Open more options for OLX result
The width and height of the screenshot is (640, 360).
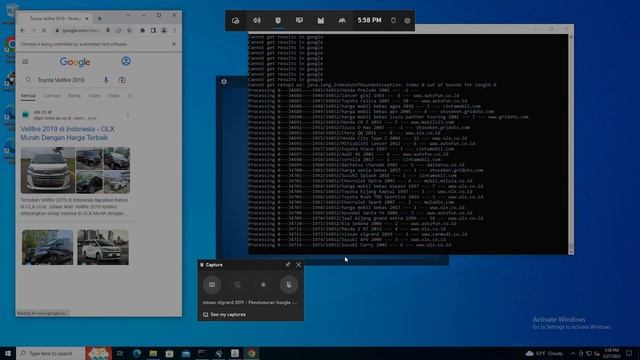tap(128, 115)
